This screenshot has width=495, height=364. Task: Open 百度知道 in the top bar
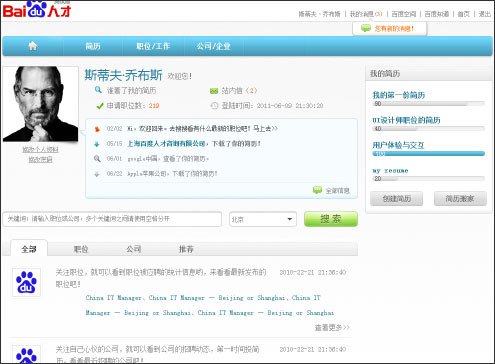437,14
